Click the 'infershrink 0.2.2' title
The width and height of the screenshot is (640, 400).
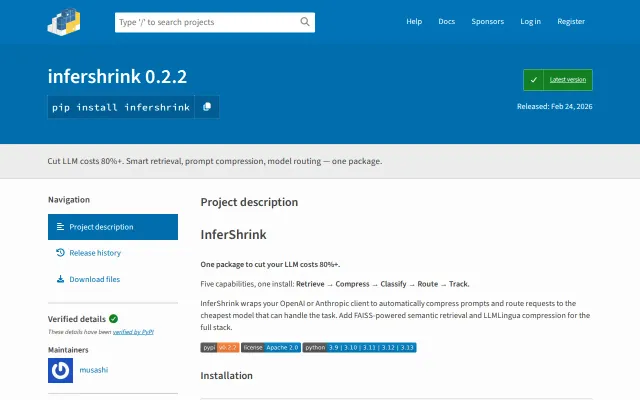pos(117,76)
